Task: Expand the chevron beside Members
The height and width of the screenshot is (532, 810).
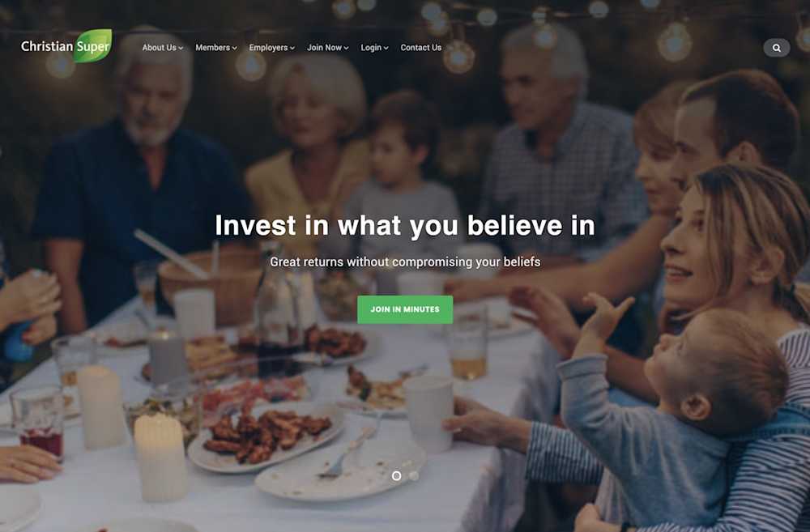Action: pos(235,48)
